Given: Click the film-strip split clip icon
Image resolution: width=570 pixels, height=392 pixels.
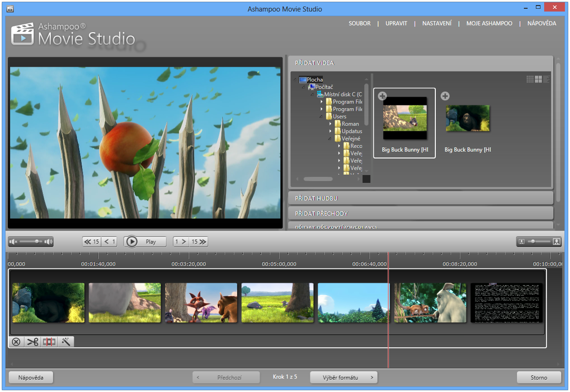Looking at the screenshot, I should (x=49, y=342).
